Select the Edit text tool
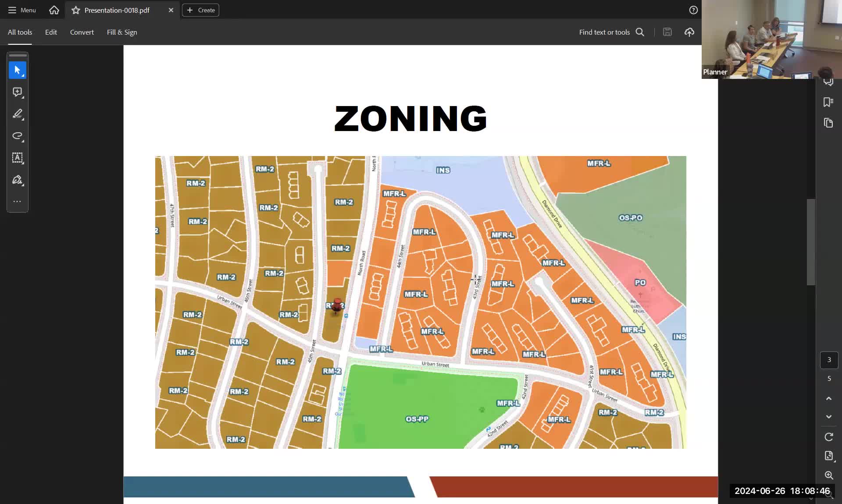 (18, 158)
